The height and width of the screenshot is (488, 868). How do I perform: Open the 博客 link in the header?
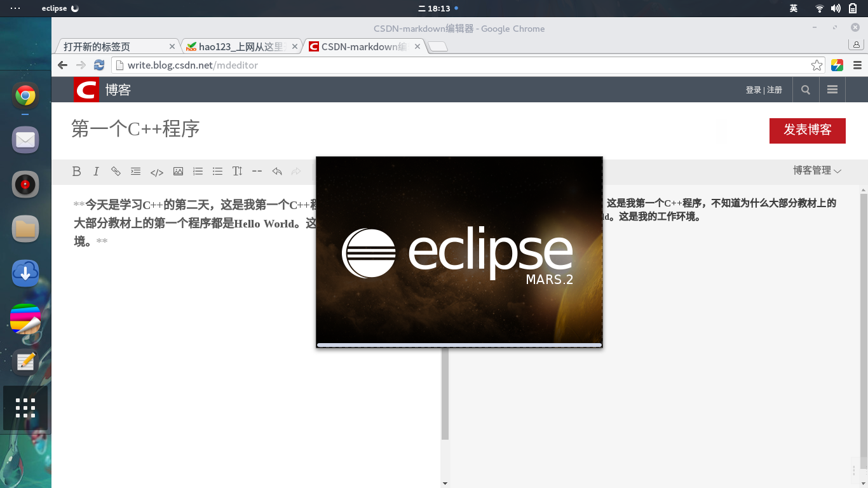tap(118, 90)
